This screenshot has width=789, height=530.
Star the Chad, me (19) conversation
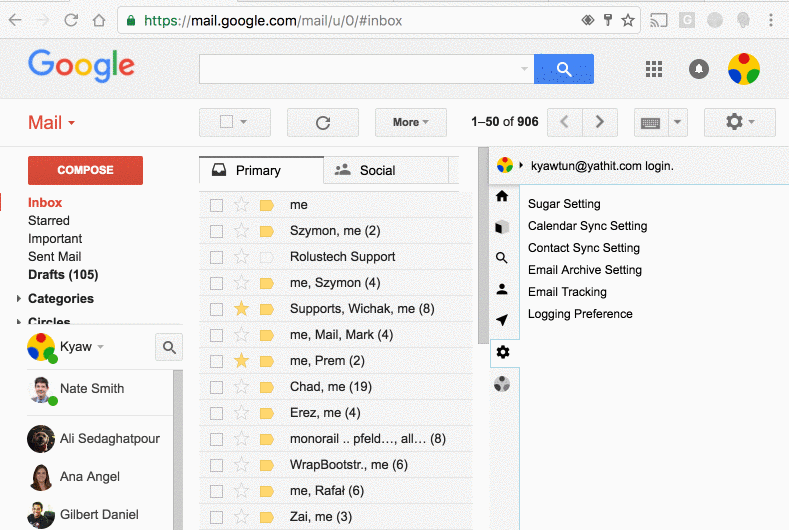tap(242, 387)
